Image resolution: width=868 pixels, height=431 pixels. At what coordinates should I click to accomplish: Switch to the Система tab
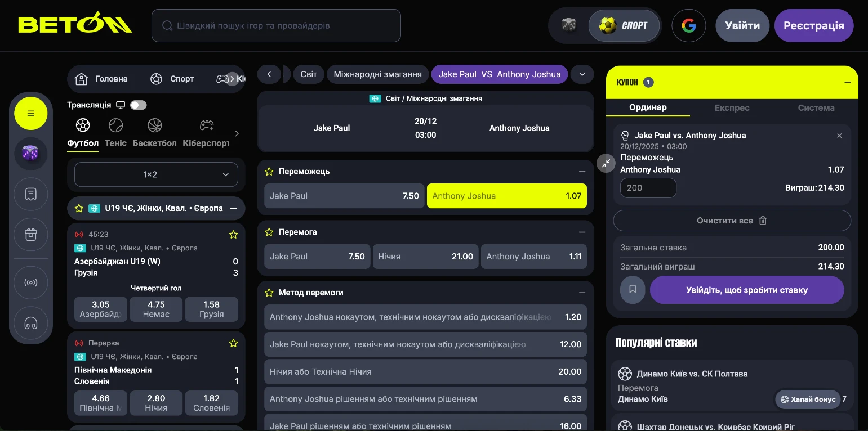[x=816, y=107]
